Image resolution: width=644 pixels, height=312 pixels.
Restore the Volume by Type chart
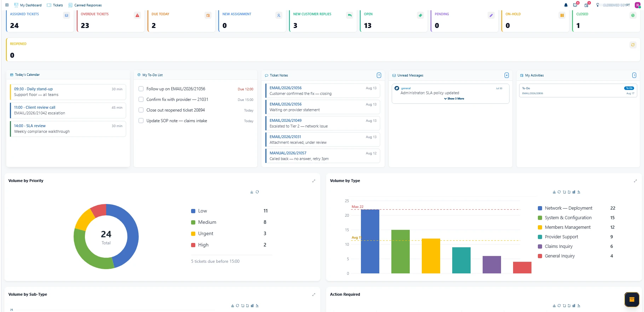[559, 192]
